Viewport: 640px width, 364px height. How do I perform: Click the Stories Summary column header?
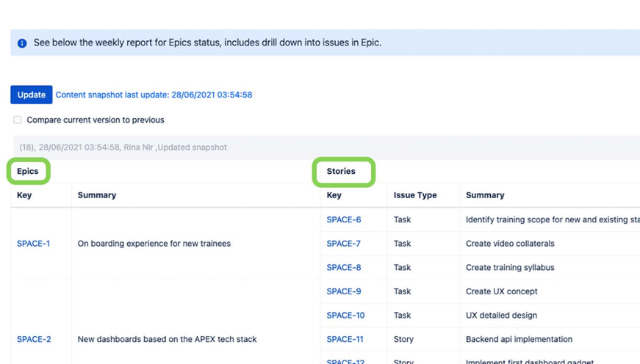(485, 195)
